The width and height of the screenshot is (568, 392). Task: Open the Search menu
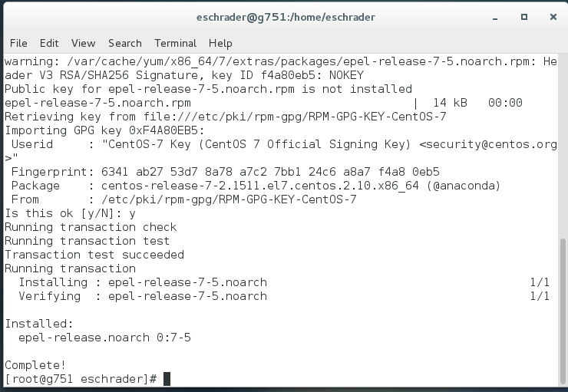[125, 43]
